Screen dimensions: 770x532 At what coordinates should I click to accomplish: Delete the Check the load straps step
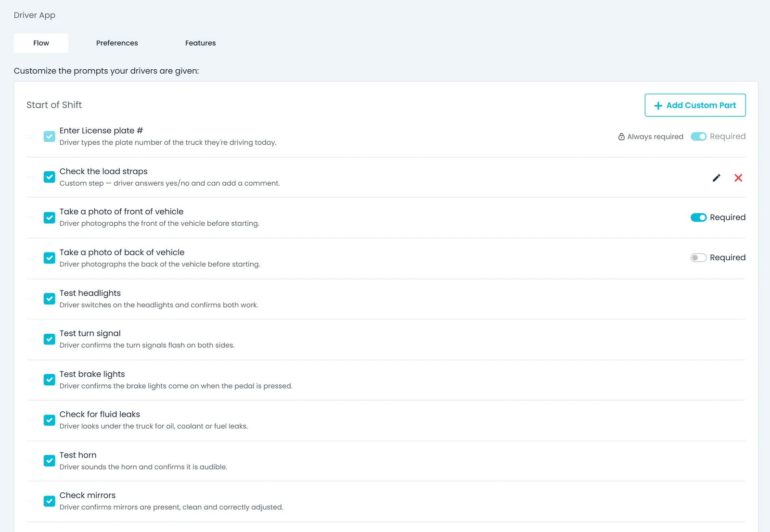(x=738, y=178)
